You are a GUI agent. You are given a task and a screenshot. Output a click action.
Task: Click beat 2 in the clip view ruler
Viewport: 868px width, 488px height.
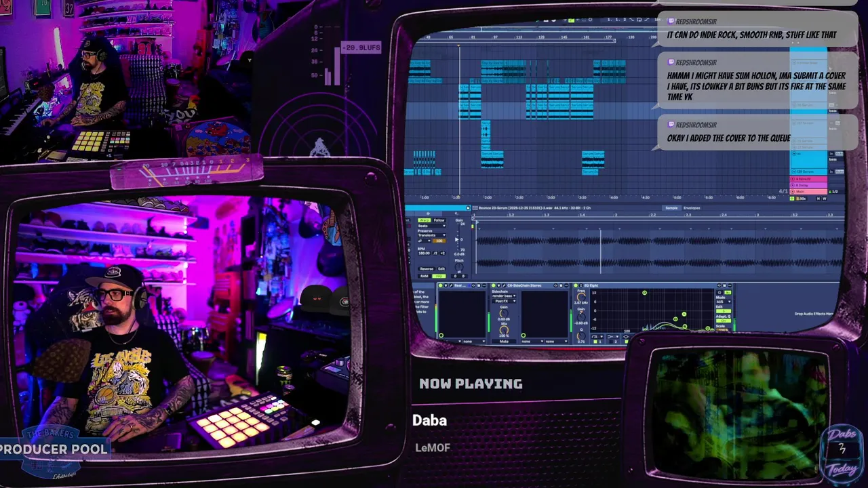click(616, 215)
